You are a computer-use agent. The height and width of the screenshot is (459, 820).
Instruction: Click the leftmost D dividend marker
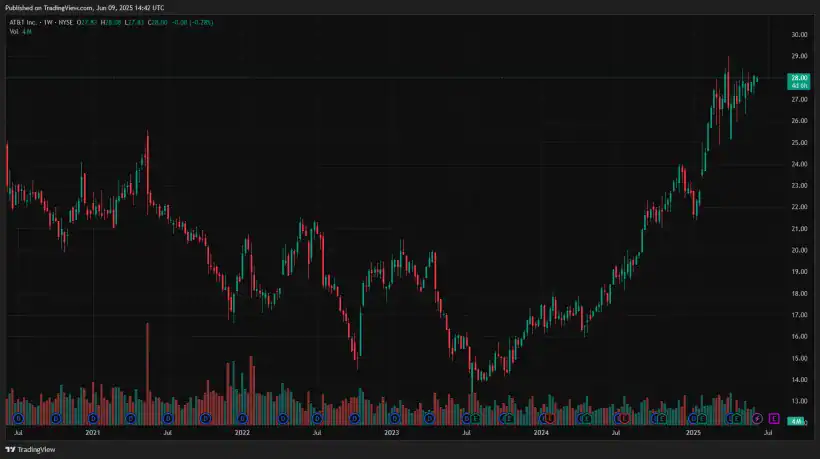pyautogui.click(x=18, y=417)
